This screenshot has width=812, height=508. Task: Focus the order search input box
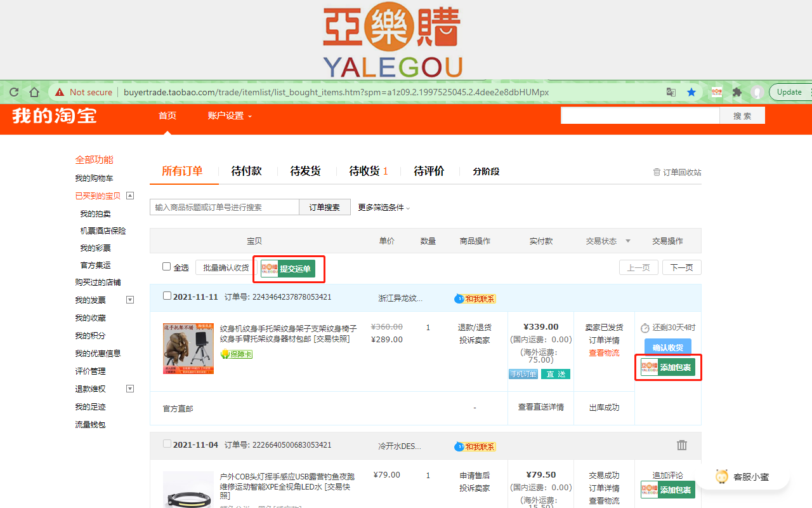click(x=225, y=207)
